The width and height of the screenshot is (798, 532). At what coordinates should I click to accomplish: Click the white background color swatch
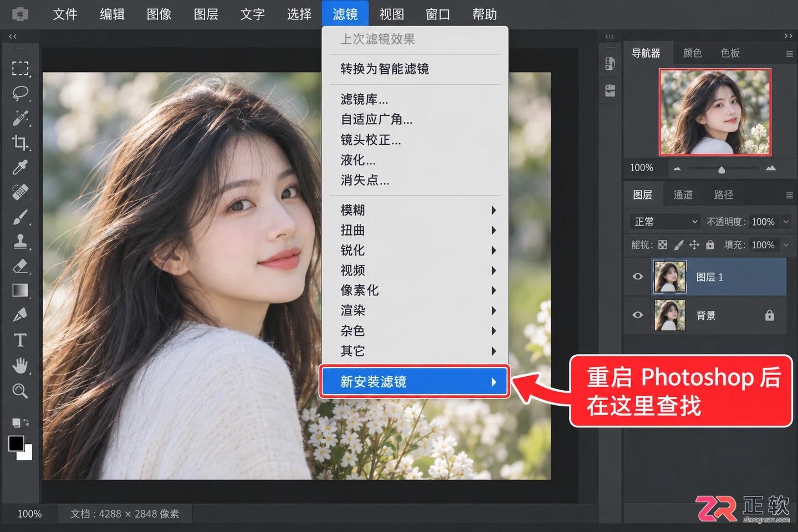click(x=27, y=454)
